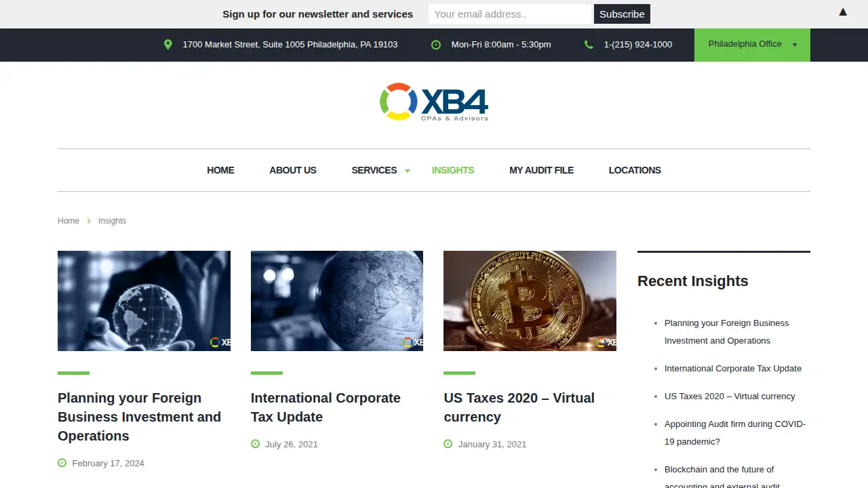Select the Insights menu item

[x=453, y=170]
